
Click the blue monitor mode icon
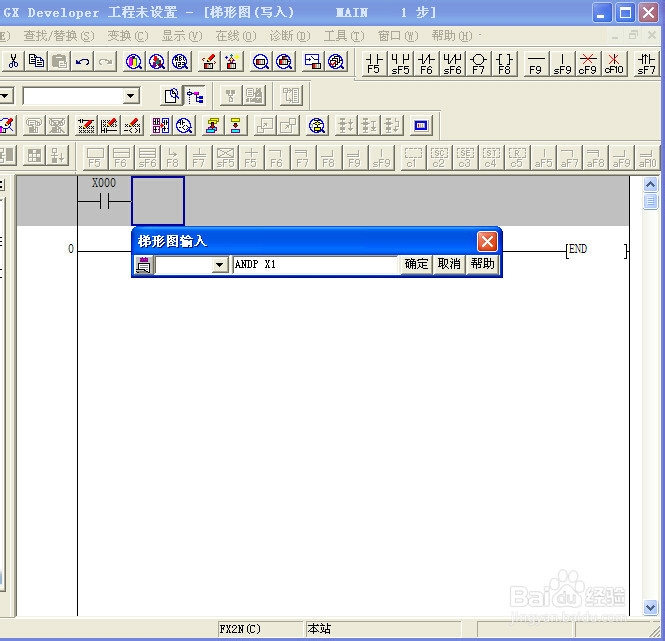click(421, 126)
